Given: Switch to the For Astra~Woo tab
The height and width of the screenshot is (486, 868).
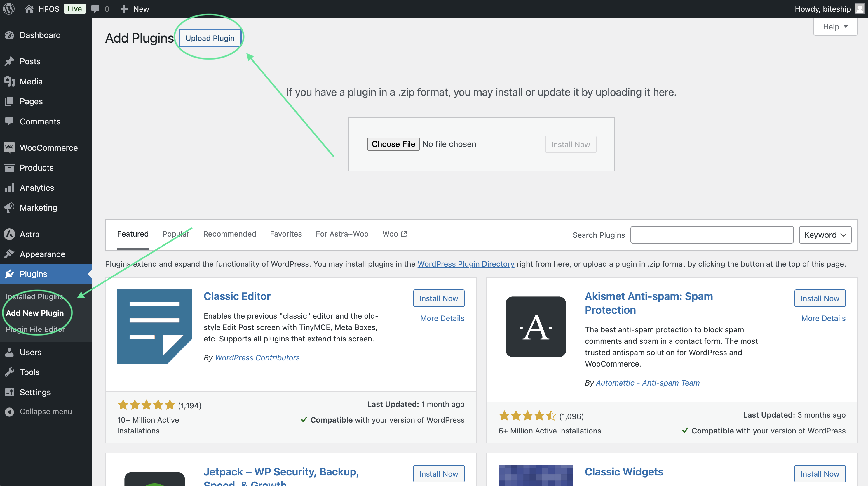Looking at the screenshot, I should (x=342, y=234).
